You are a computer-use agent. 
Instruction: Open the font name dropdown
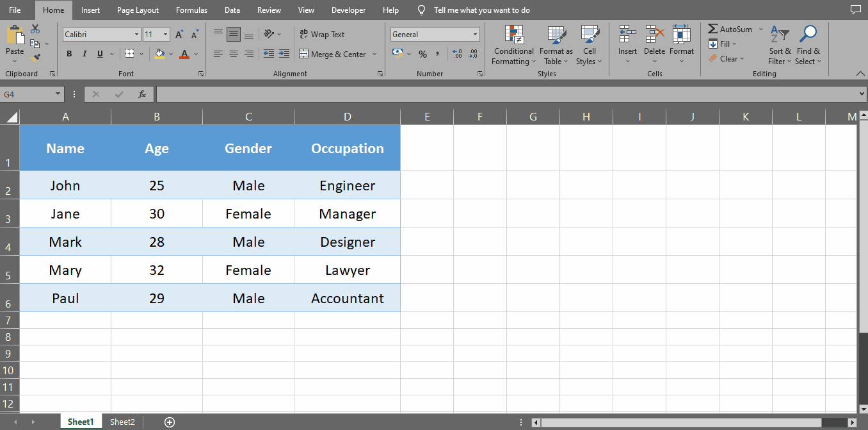click(137, 33)
